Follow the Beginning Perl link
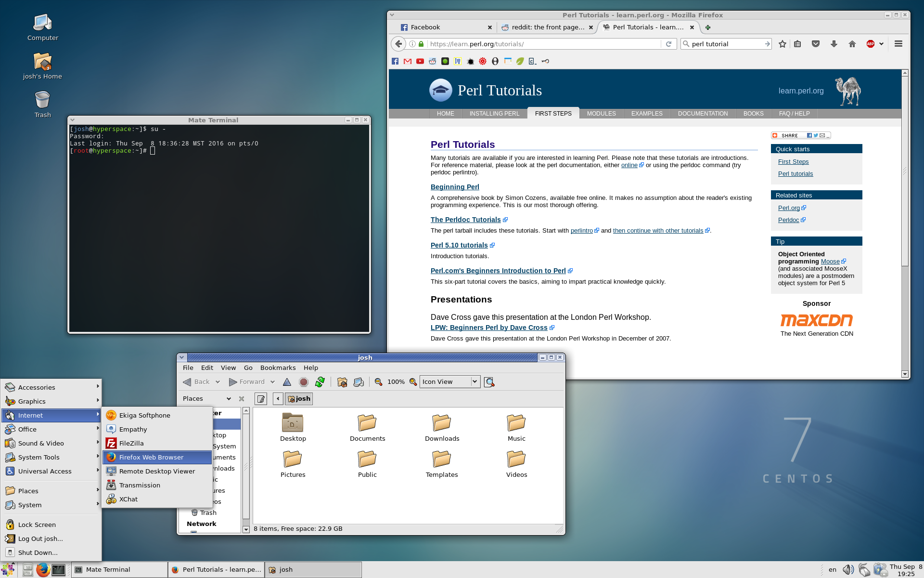Screen dimensions: 924x578 tap(454, 187)
